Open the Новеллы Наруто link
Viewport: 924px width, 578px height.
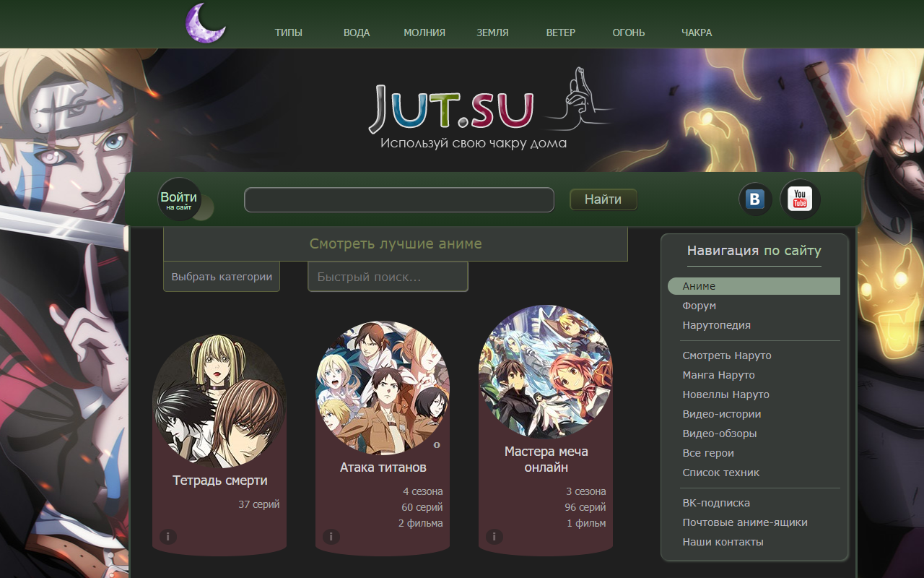(726, 394)
